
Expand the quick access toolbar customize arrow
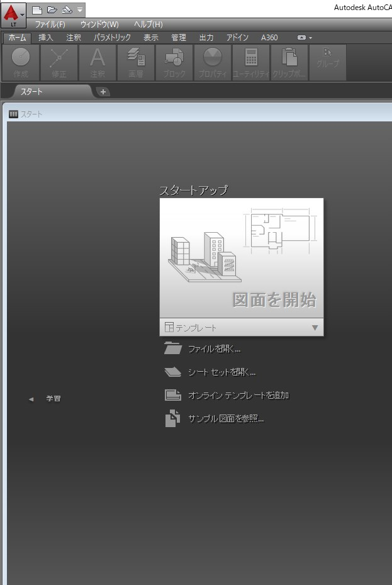tap(80, 10)
